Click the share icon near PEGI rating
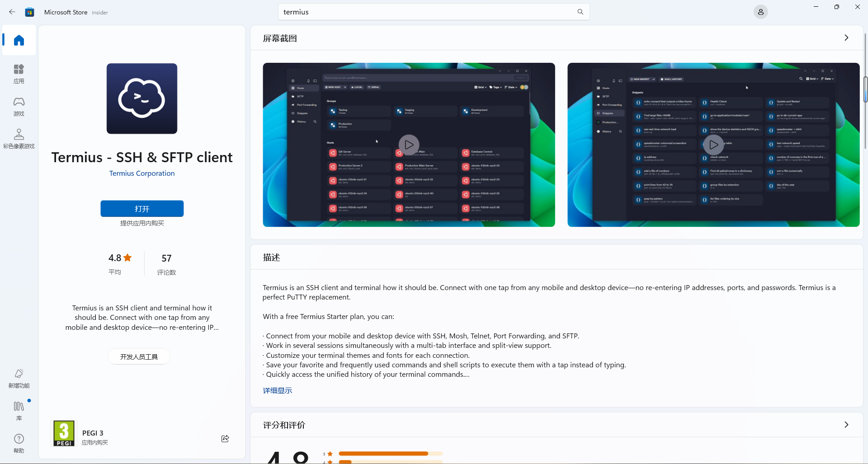Image resolution: width=868 pixels, height=464 pixels. tap(225, 438)
